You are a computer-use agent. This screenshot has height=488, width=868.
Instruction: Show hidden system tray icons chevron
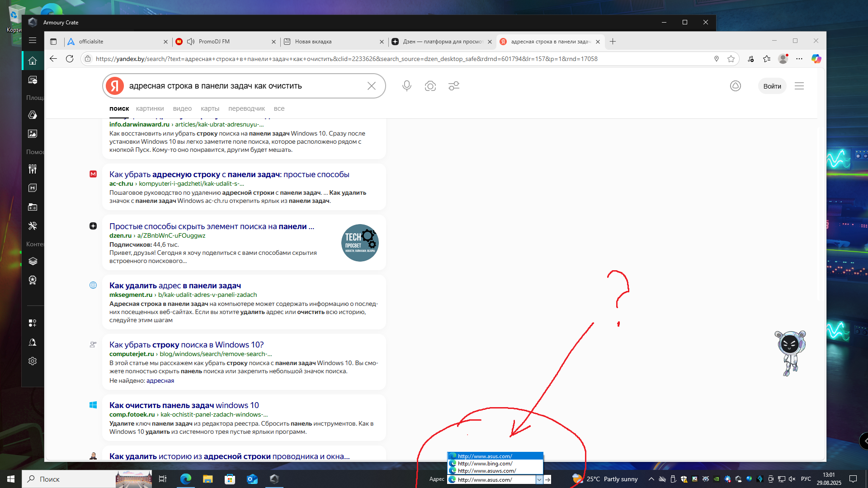click(x=651, y=479)
